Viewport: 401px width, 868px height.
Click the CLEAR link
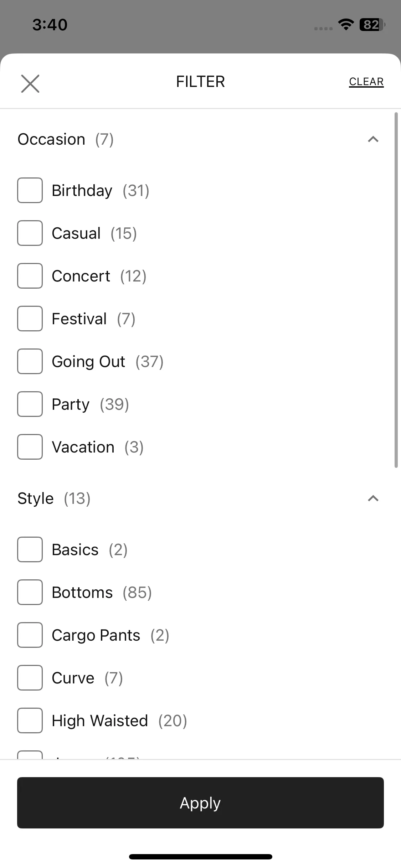pos(366,82)
